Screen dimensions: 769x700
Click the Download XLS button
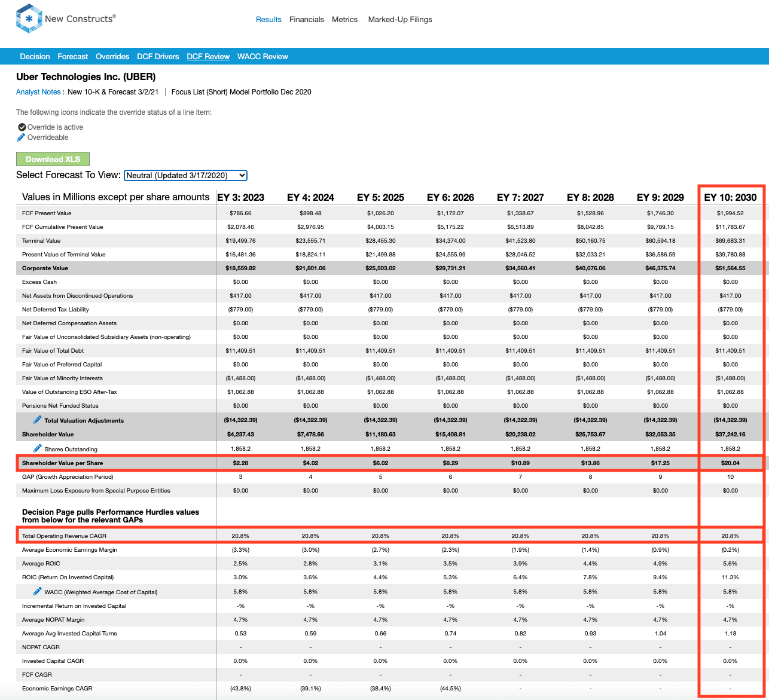(x=53, y=159)
